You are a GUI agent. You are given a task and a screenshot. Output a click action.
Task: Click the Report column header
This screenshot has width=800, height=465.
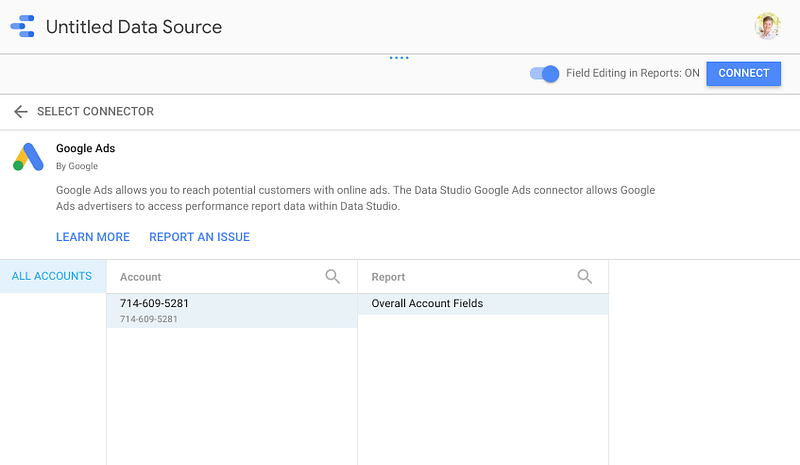pos(388,277)
